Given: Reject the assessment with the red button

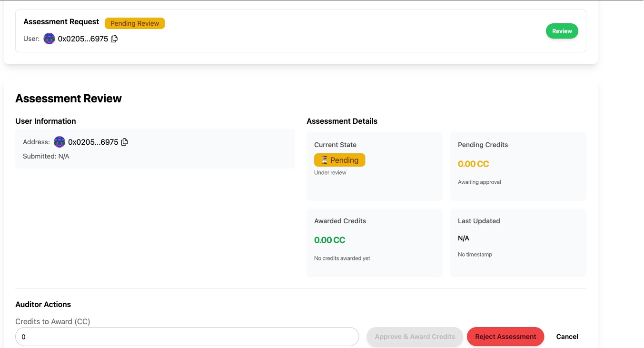Looking at the screenshot, I should 505,337.
